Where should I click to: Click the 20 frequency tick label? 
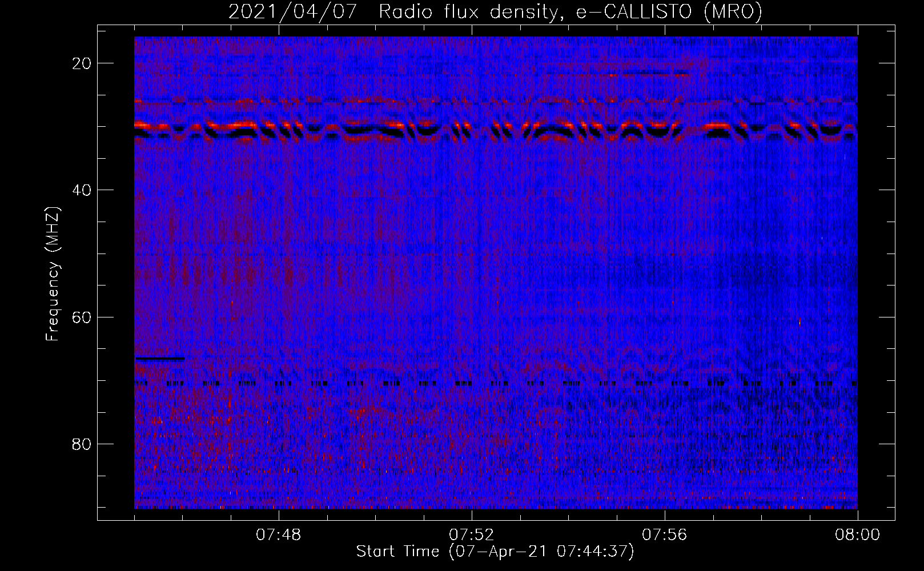pos(82,63)
